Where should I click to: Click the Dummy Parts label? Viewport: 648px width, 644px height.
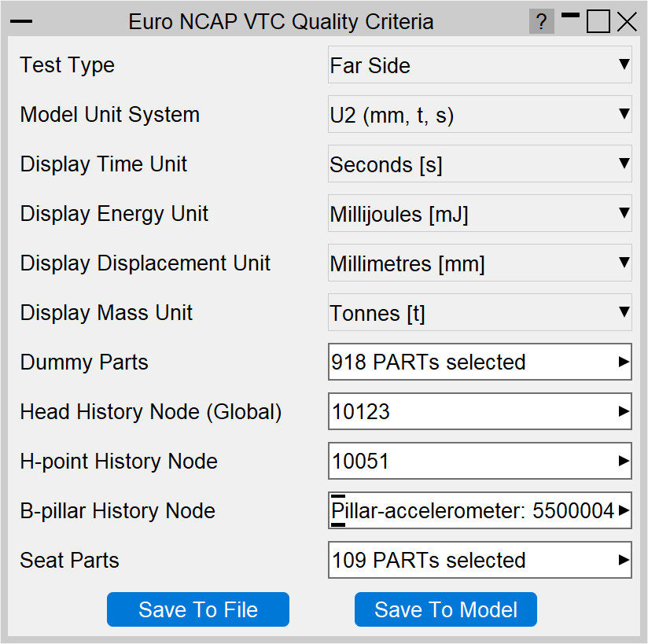pos(84,362)
